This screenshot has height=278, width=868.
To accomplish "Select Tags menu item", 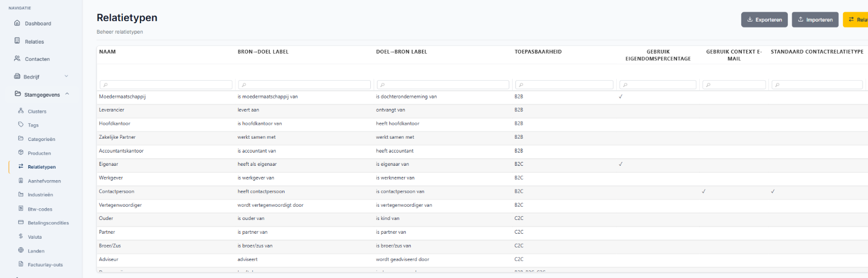I will [33, 125].
